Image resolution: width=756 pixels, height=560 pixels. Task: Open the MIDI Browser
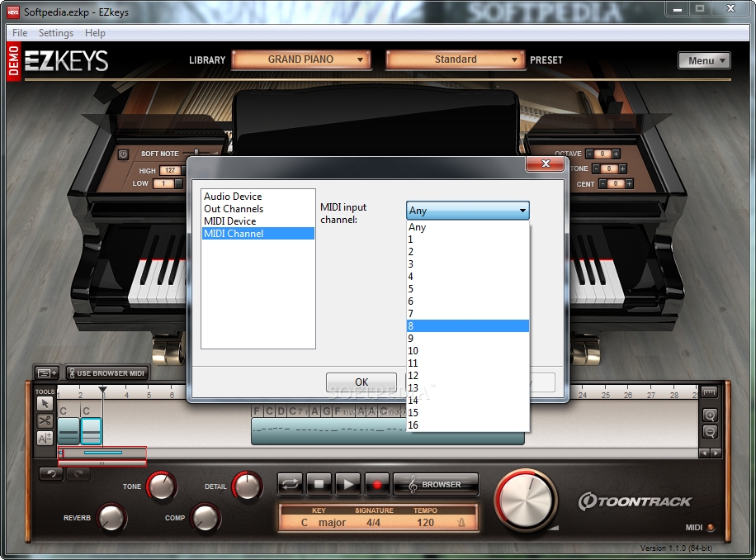[436, 484]
